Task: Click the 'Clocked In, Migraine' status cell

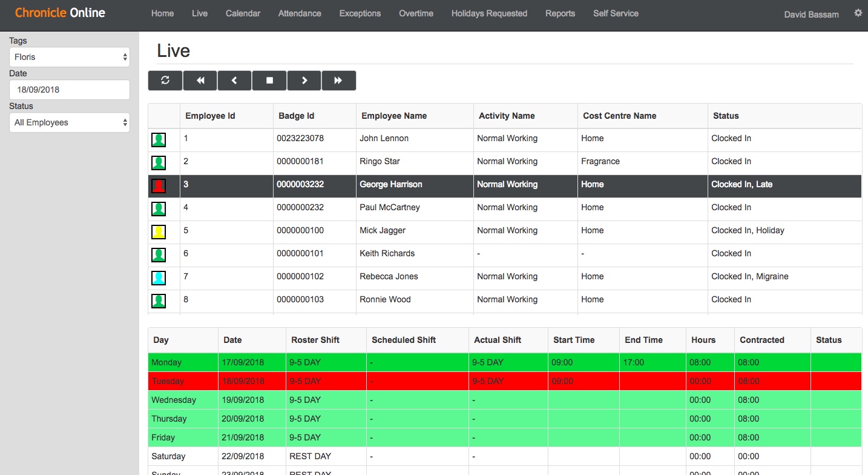Action: tap(785, 277)
